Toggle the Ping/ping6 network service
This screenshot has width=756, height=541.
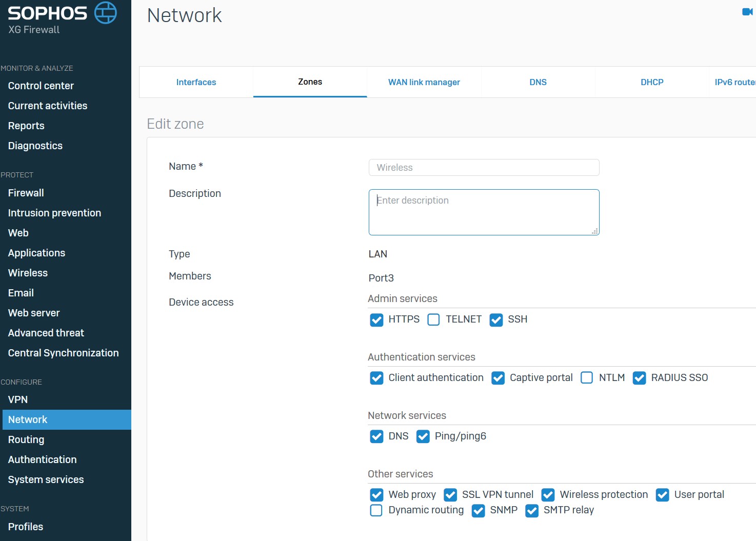pyautogui.click(x=423, y=436)
